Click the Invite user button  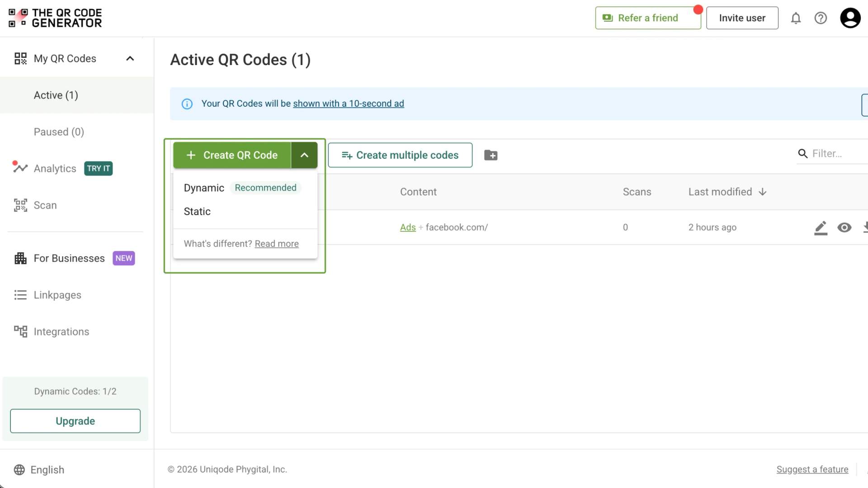742,18
